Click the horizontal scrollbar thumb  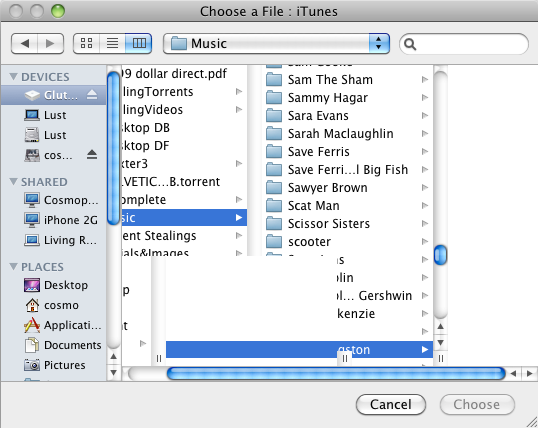[x=336, y=373]
